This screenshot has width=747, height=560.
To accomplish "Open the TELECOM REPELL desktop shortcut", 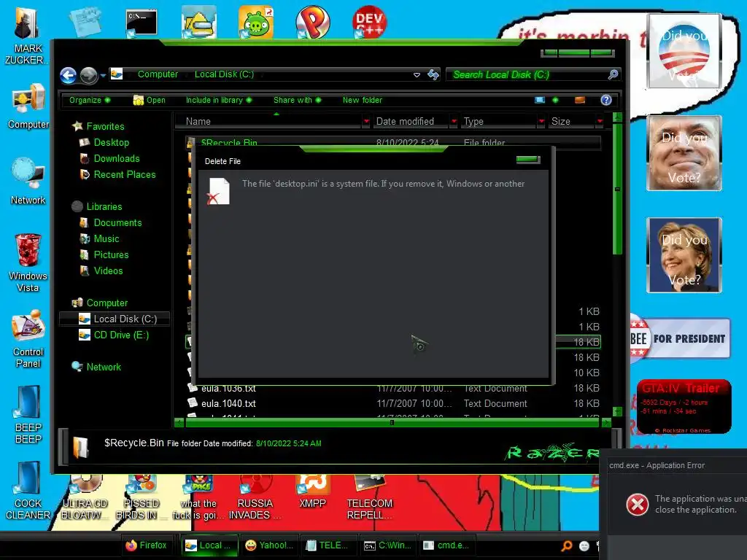I will click(x=370, y=497).
